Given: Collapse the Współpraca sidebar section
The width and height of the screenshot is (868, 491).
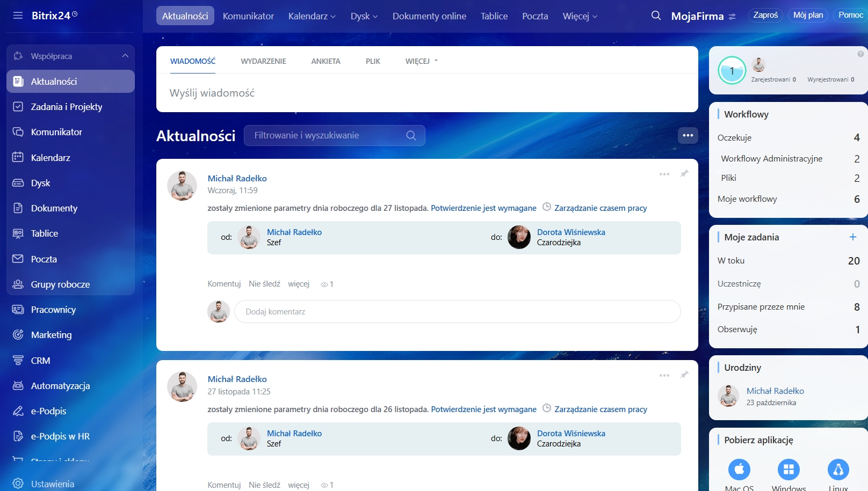Looking at the screenshot, I should point(125,56).
